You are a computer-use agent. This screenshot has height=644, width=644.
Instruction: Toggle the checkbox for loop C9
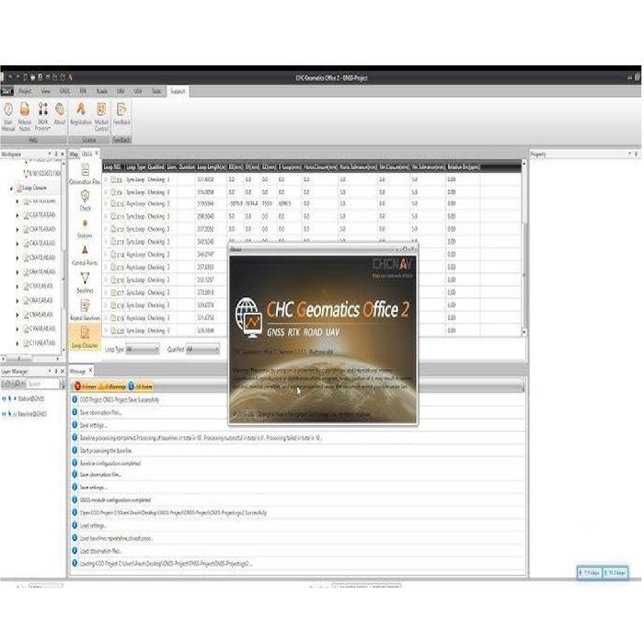pyautogui.click(x=113, y=192)
